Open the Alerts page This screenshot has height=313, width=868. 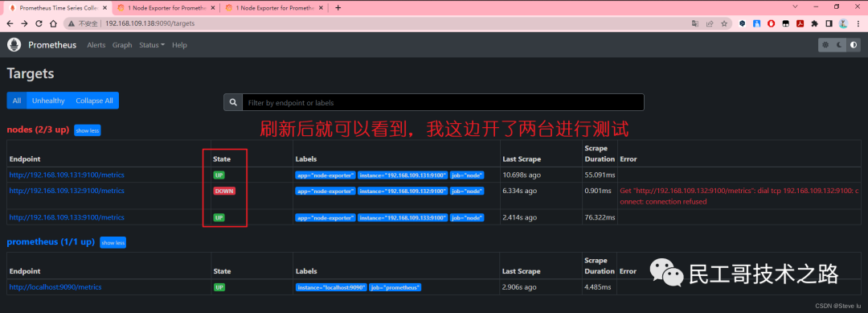96,45
